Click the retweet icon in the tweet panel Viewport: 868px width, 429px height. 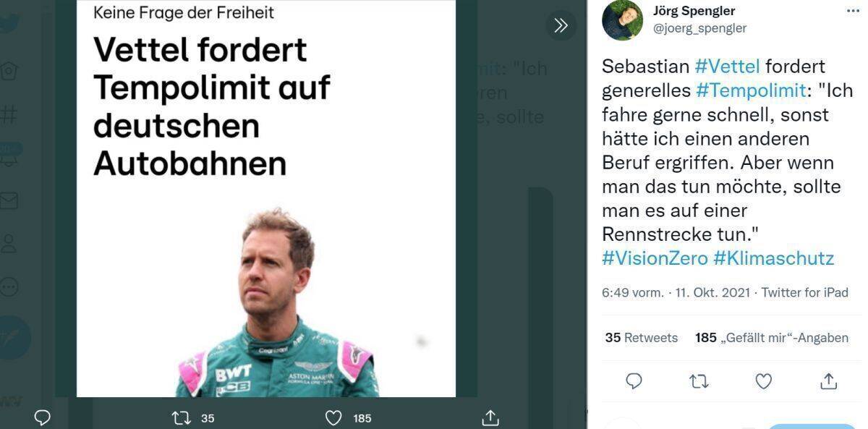[699, 381]
